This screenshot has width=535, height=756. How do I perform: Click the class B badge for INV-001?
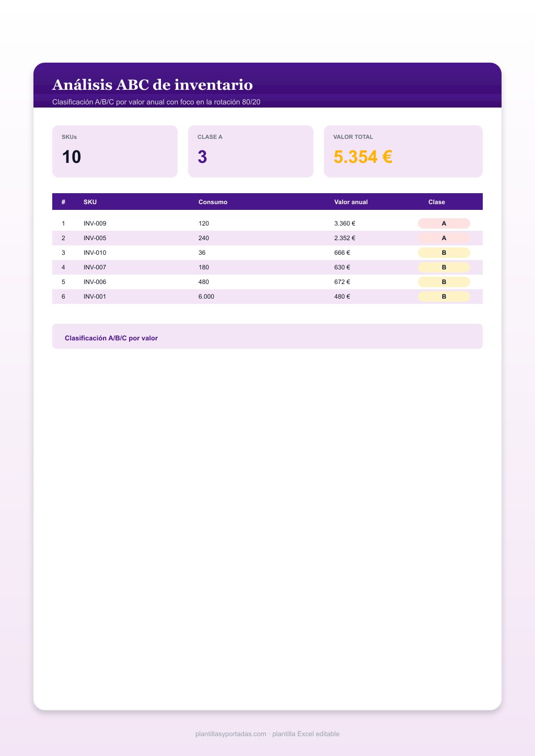pyautogui.click(x=444, y=297)
